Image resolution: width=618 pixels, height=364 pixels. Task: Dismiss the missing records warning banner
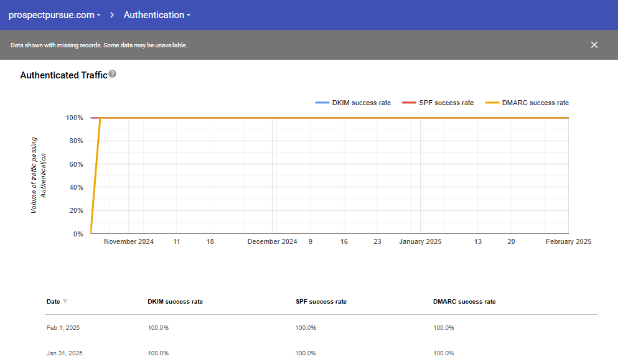[594, 45]
